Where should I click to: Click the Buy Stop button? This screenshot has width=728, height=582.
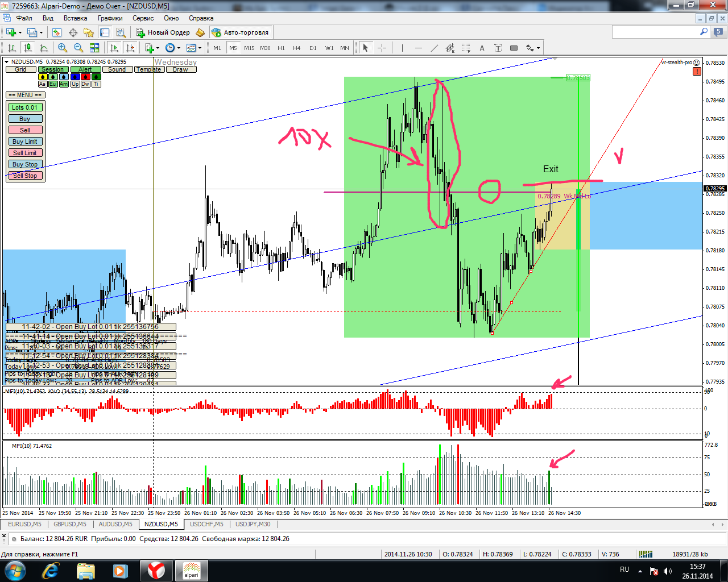(x=25, y=164)
